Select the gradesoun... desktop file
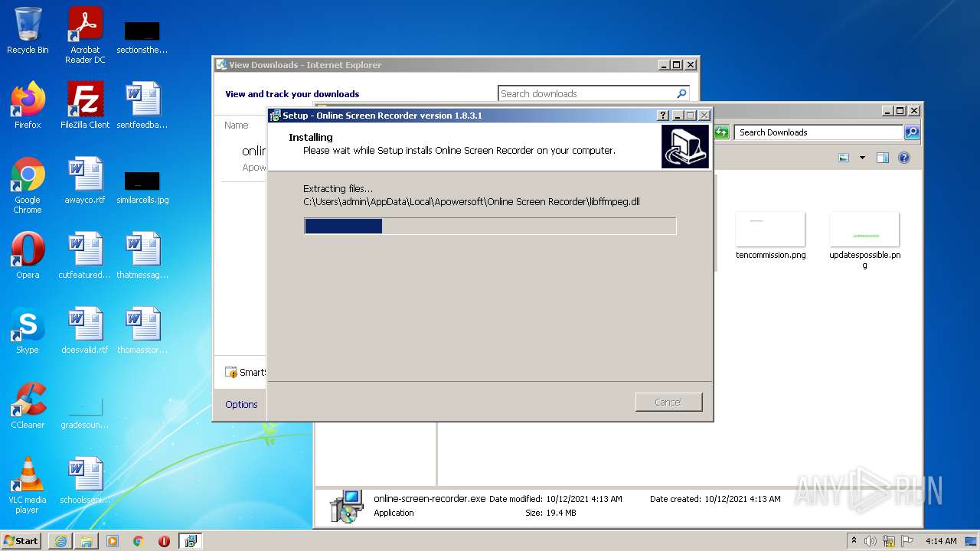The height and width of the screenshot is (551, 980). tap(85, 412)
